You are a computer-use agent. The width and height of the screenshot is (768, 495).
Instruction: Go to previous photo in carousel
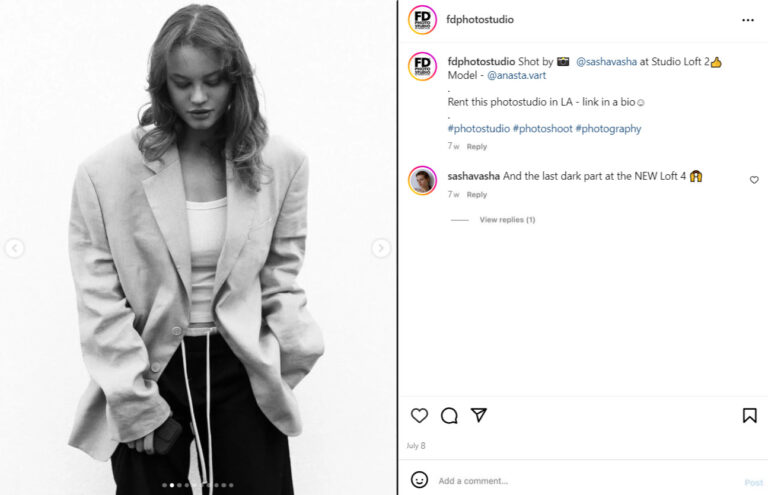pos(14,248)
